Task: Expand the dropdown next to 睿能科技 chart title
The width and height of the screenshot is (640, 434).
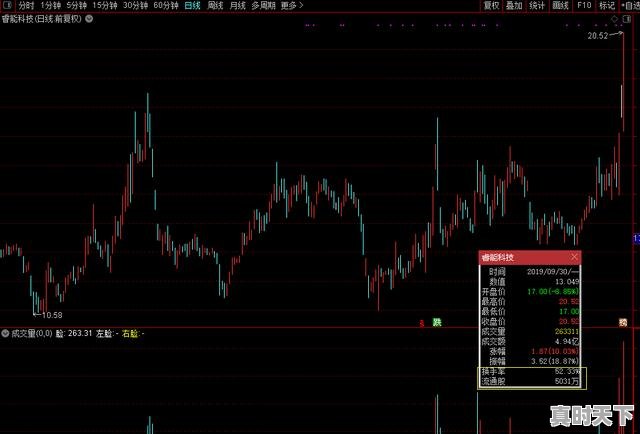Action: pos(89,19)
